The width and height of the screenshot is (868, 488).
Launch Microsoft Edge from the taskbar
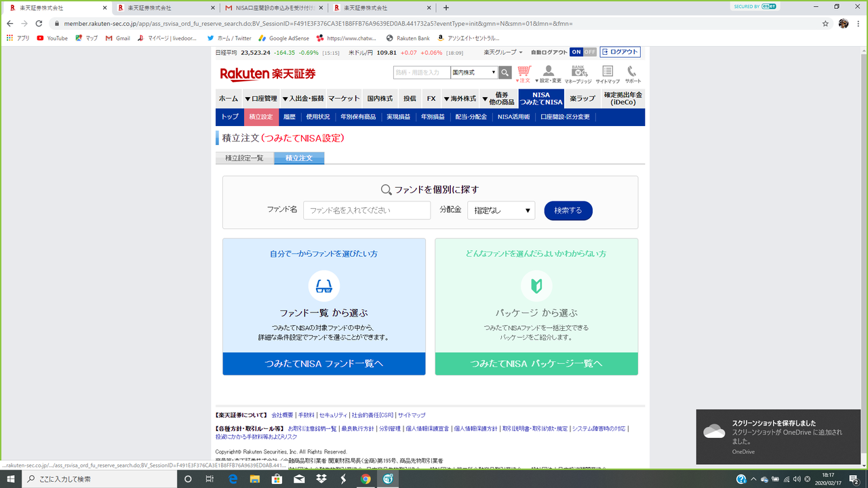tap(232, 479)
